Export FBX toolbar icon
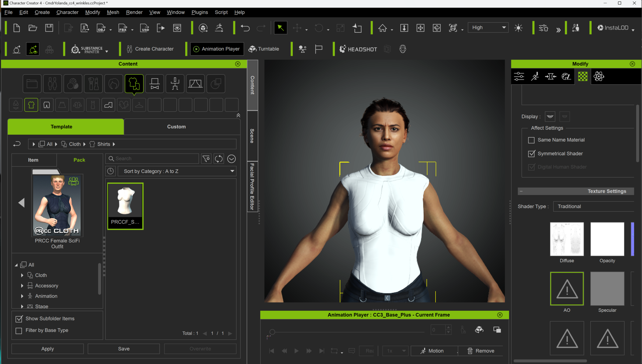This screenshot has width=642, height=364. [x=123, y=28]
